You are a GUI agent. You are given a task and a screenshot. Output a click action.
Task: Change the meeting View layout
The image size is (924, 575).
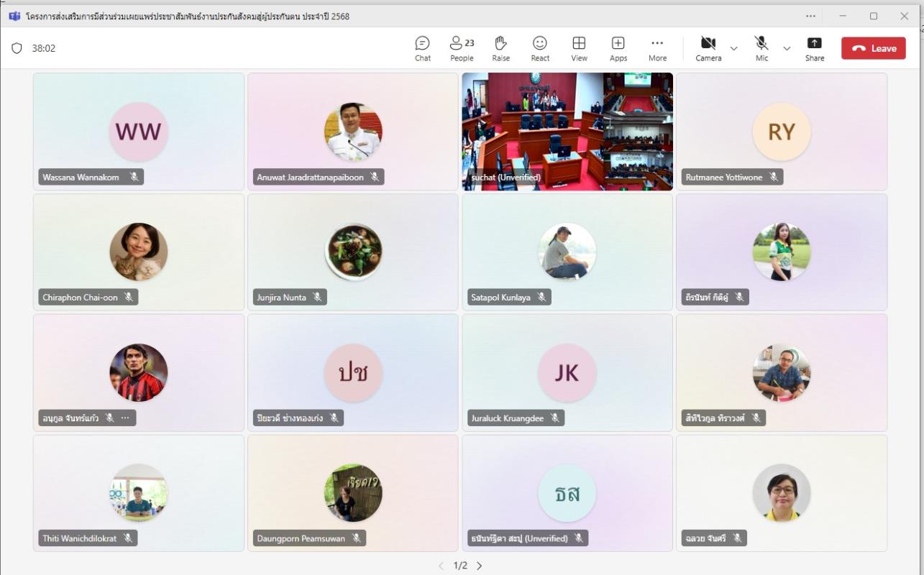pyautogui.click(x=579, y=48)
